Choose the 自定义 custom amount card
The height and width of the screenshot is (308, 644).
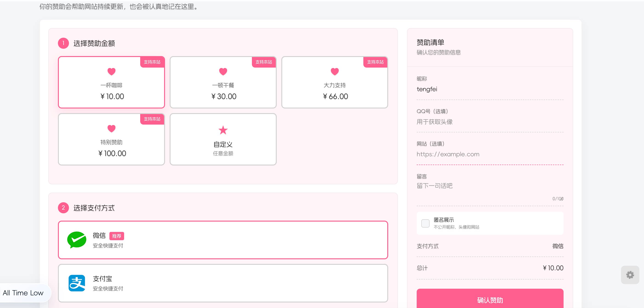[x=223, y=139]
